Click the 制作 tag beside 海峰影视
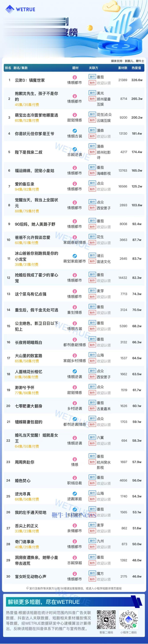The image size is (148, 644). point(92,173)
